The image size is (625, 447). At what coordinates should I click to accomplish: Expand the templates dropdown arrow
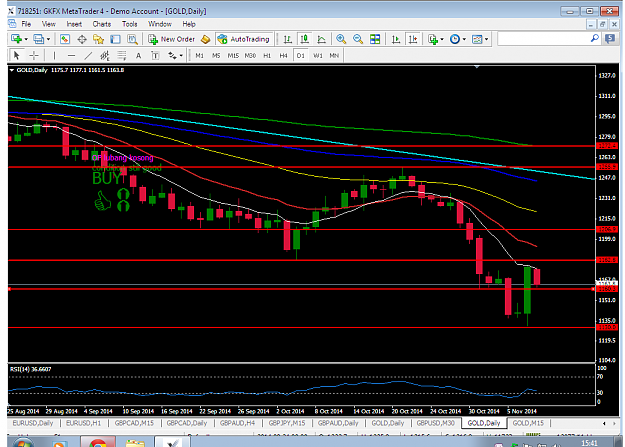coord(486,39)
